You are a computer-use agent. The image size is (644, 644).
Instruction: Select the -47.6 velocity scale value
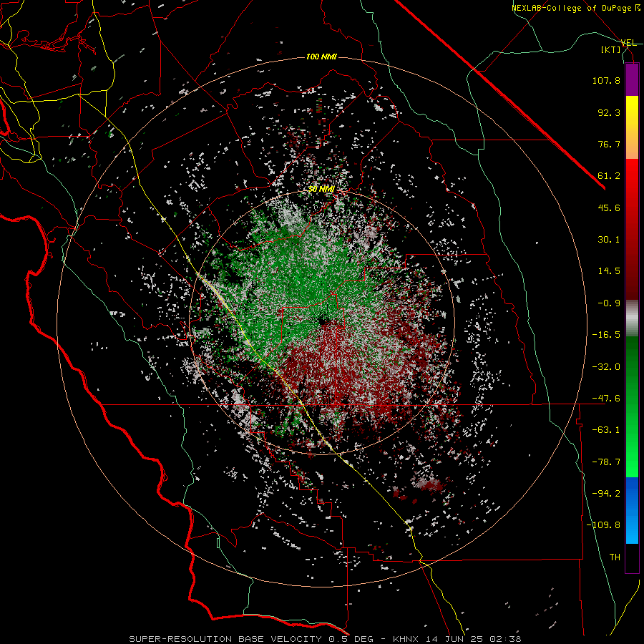click(x=606, y=399)
